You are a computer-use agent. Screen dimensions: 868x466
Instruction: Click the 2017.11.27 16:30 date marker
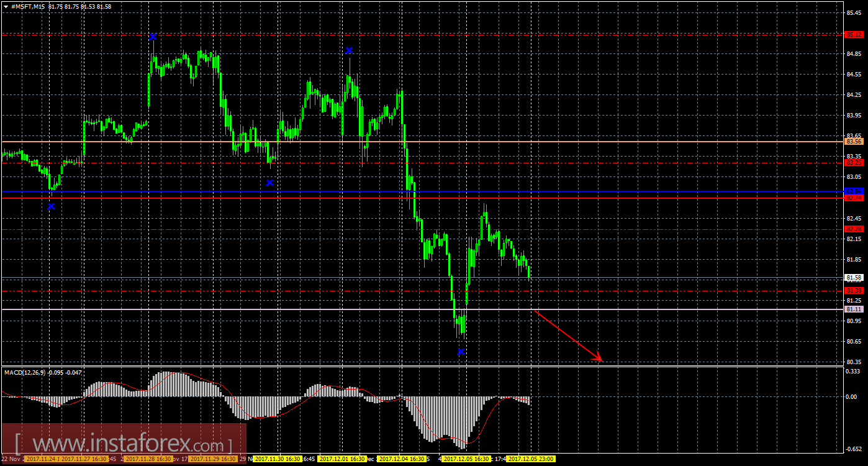point(86,459)
